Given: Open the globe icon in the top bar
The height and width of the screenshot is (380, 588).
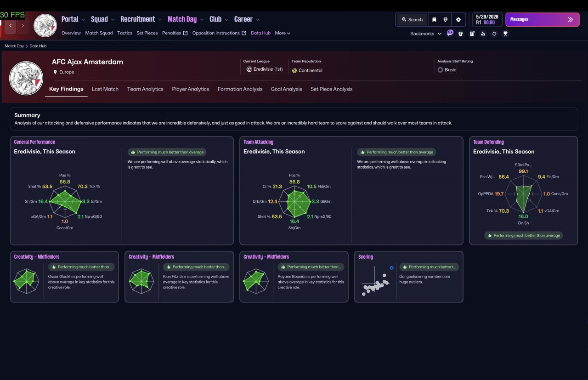Looking at the screenshot, I should coord(445,20).
